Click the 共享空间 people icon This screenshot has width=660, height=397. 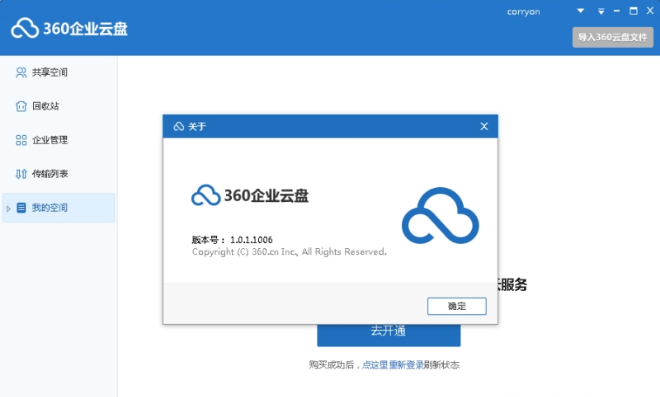click(x=21, y=72)
